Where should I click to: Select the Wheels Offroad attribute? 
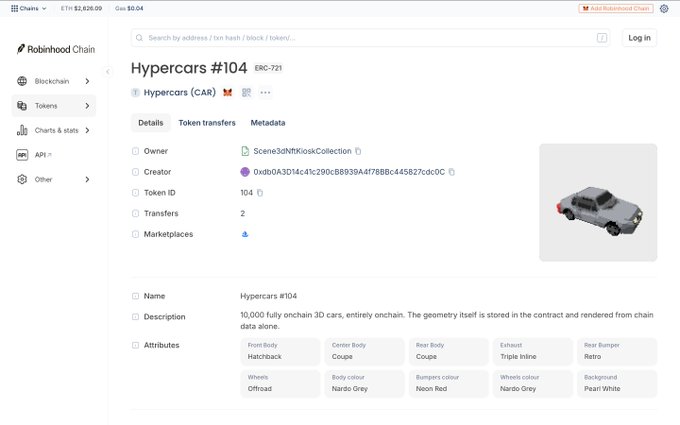tap(280, 383)
